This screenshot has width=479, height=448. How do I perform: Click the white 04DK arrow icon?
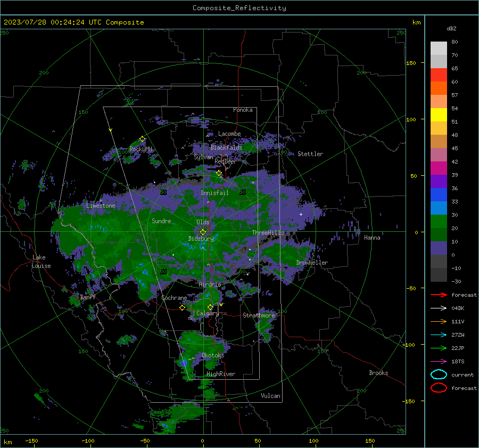[439, 308]
